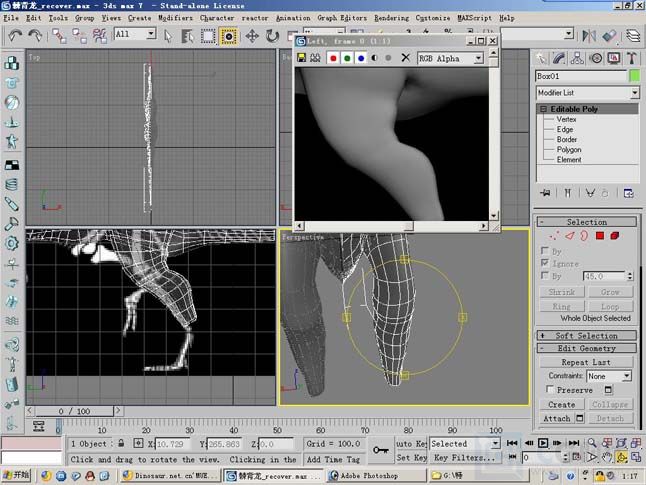Toggle the selection lock padlock
This screenshot has width=646, height=485.
121,443
